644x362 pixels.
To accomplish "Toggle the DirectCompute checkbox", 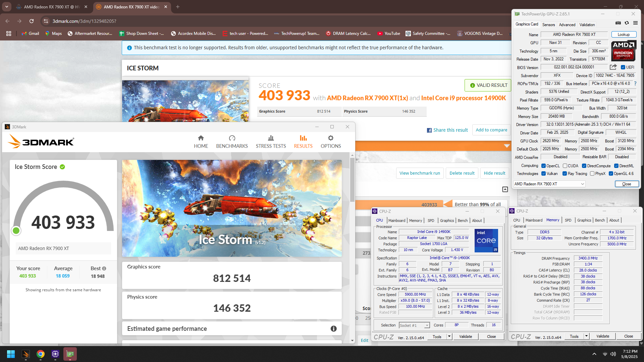I will tap(584, 166).
